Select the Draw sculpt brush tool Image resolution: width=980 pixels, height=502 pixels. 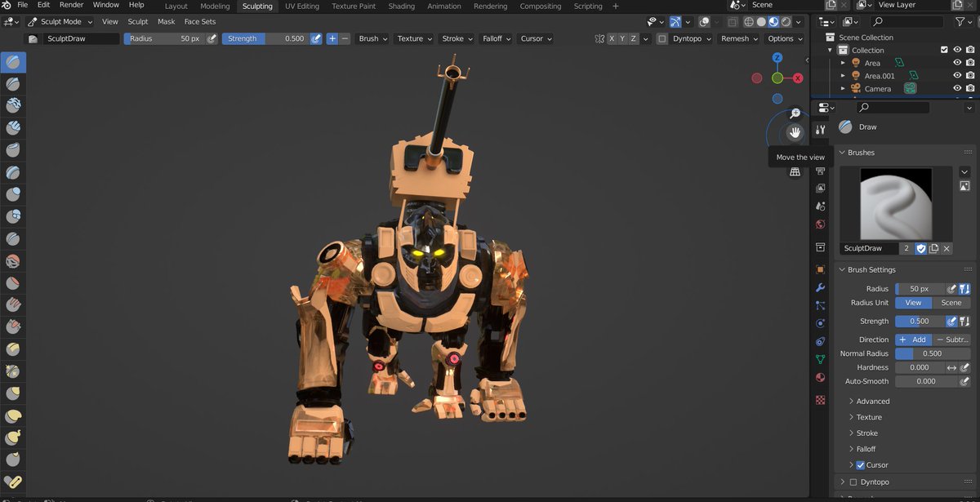(x=13, y=61)
